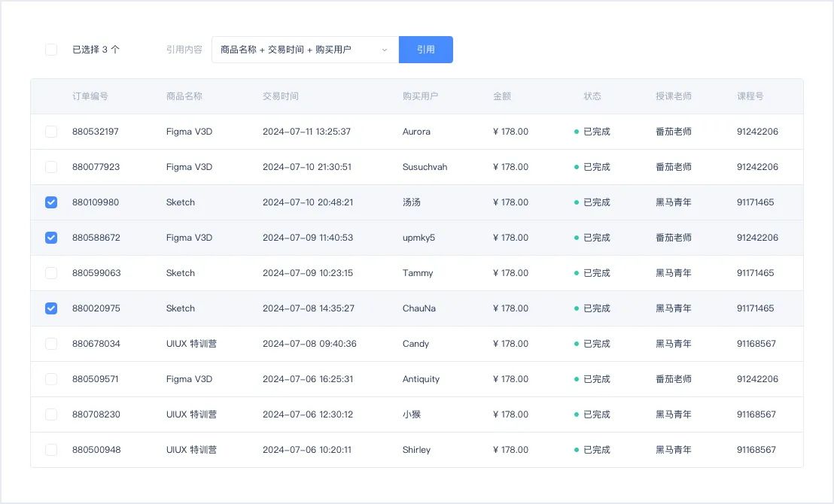Check the box for order 880500948
Screen dimensions: 834x504
tap(51, 450)
